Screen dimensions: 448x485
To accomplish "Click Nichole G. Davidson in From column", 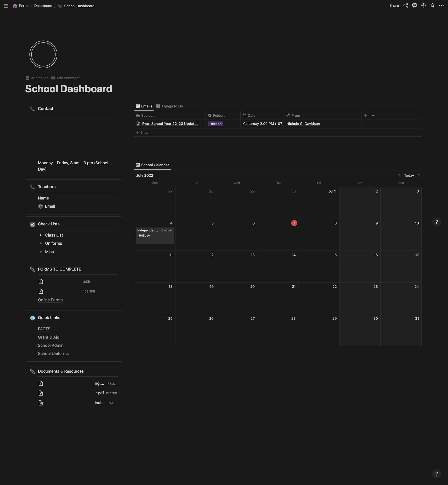I will (303, 124).
